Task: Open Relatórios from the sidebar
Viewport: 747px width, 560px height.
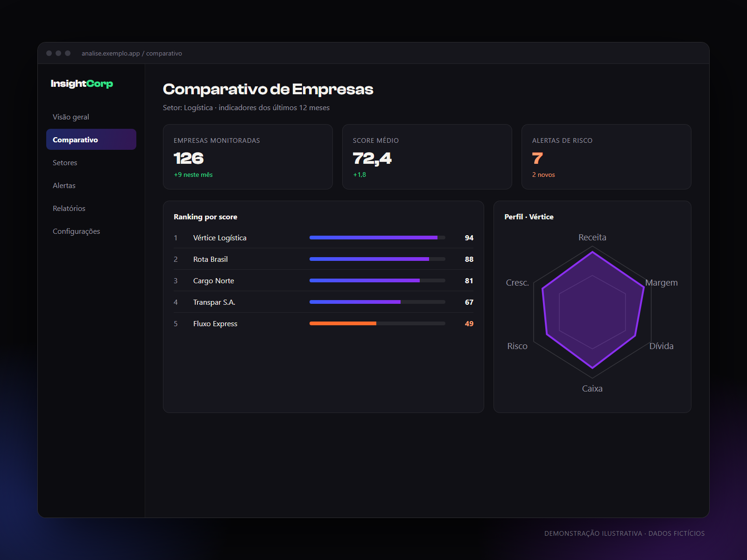Action: click(91, 208)
